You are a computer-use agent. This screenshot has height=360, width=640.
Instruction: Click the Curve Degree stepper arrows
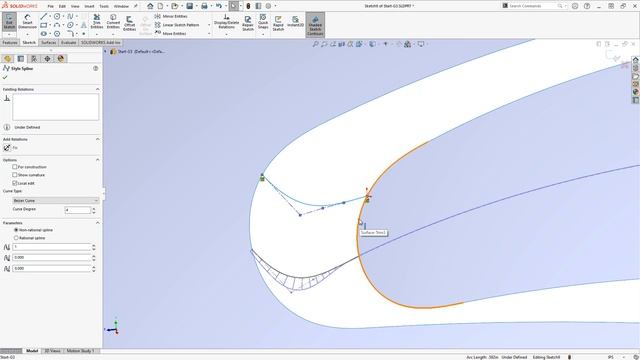point(94,210)
